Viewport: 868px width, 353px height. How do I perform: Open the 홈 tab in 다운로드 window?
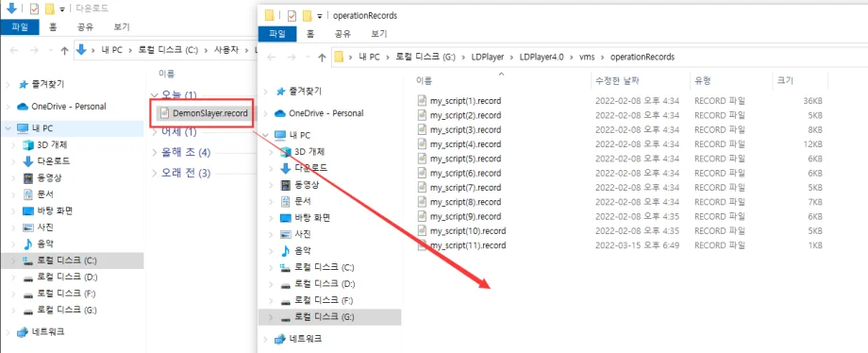point(53,26)
